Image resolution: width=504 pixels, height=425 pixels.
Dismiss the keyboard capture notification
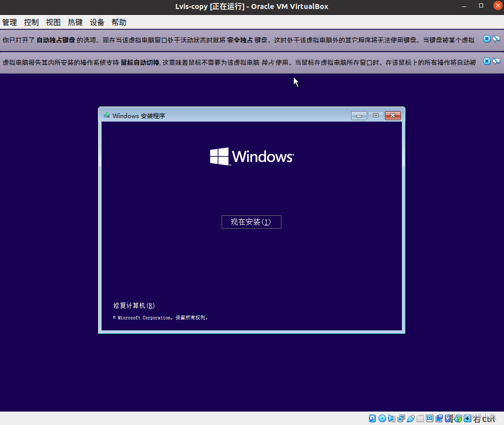click(x=487, y=39)
